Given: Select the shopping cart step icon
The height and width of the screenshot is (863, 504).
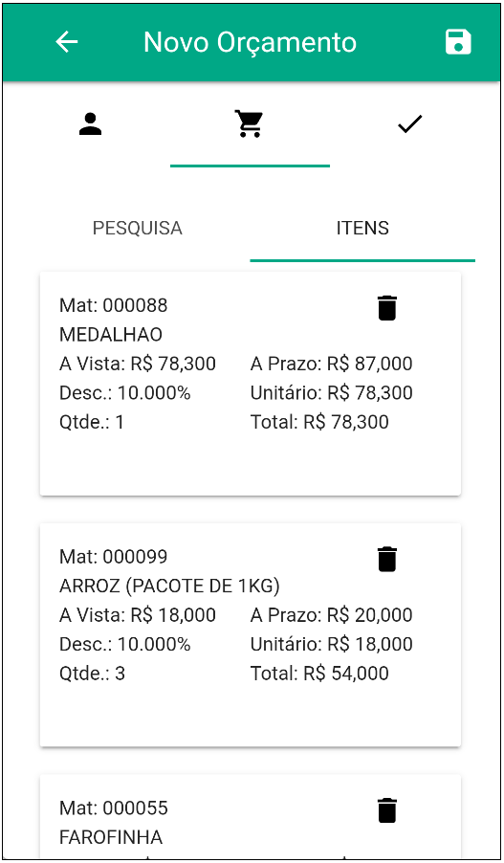Looking at the screenshot, I should coord(250,123).
